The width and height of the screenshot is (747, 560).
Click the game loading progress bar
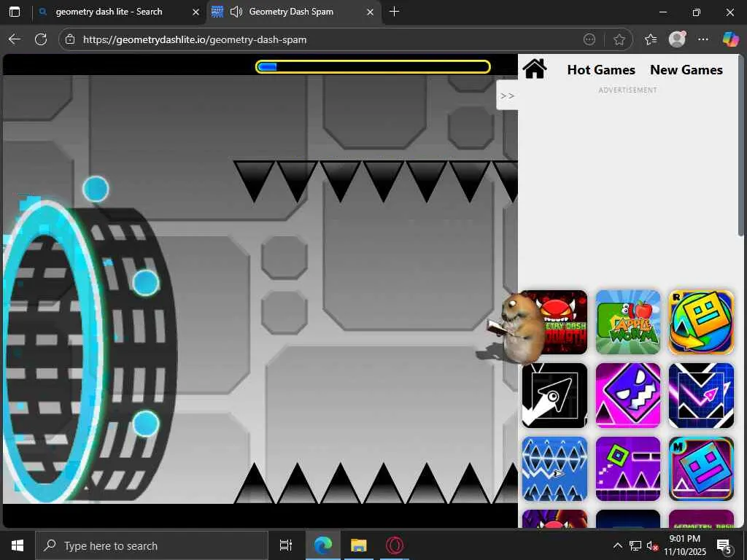tap(373, 66)
